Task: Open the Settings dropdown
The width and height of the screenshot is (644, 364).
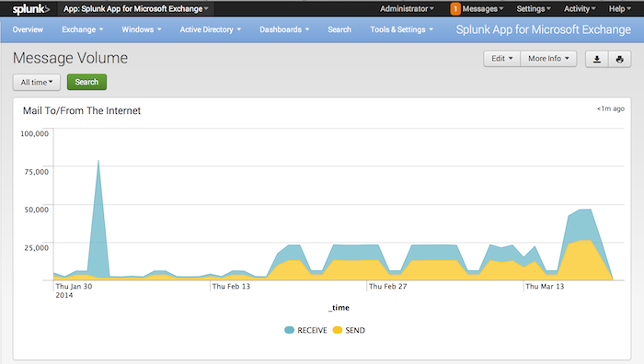Action: (534, 8)
